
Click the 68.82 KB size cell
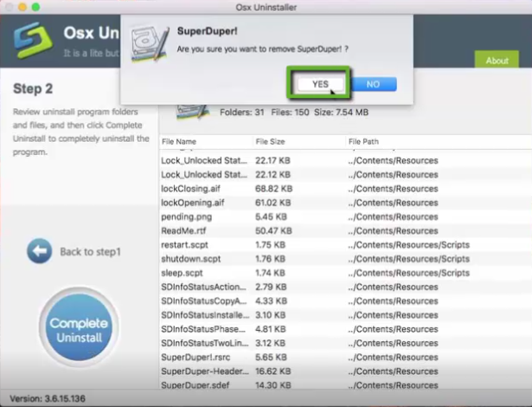coord(273,189)
